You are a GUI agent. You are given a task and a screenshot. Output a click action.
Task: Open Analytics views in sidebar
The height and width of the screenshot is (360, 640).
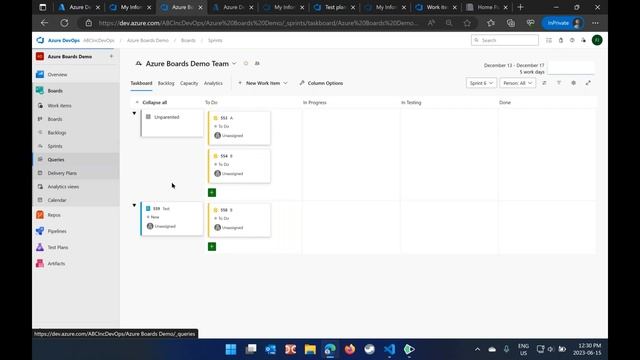63,187
